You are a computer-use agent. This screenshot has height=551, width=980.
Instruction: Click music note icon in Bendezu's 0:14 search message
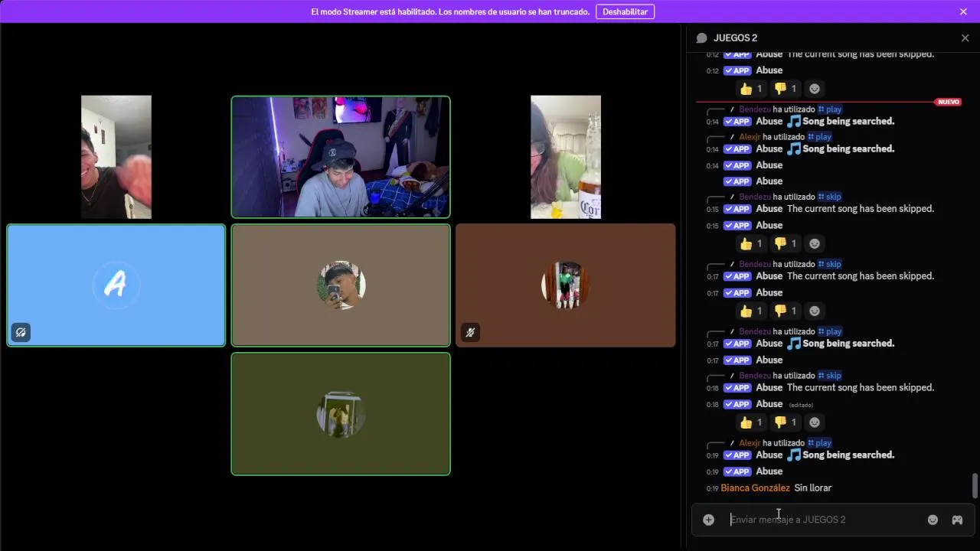click(794, 121)
